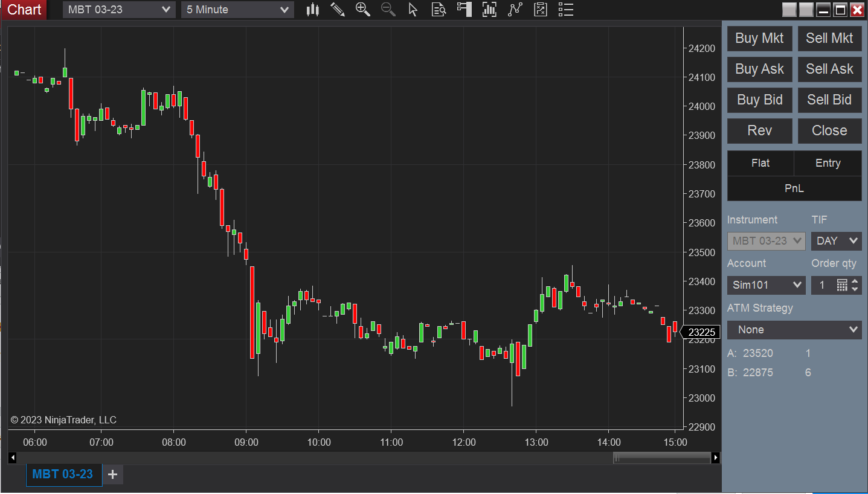Show the data box tool
This screenshot has width=868, height=494.
pyautogui.click(x=439, y=9)
